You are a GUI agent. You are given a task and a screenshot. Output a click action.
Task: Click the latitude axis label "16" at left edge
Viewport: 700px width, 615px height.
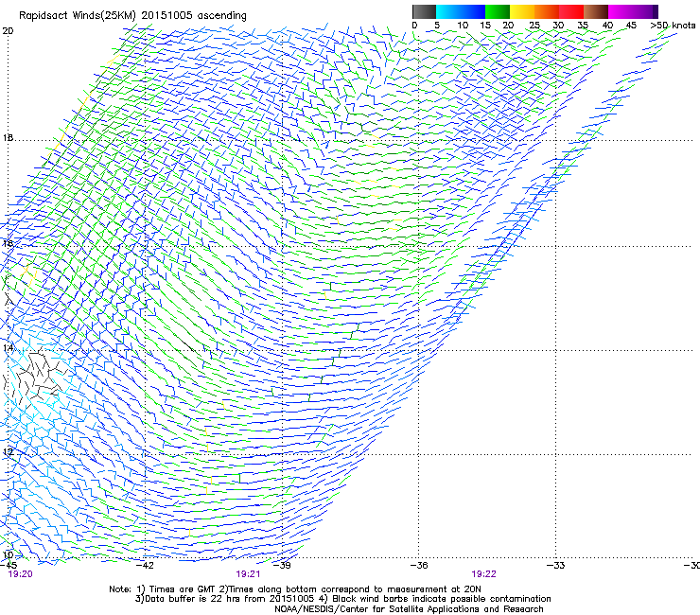click(x=8, y=243)
